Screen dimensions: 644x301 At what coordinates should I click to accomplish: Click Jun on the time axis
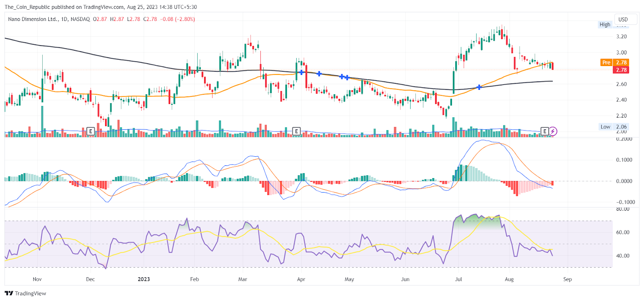tap(405, 279)
